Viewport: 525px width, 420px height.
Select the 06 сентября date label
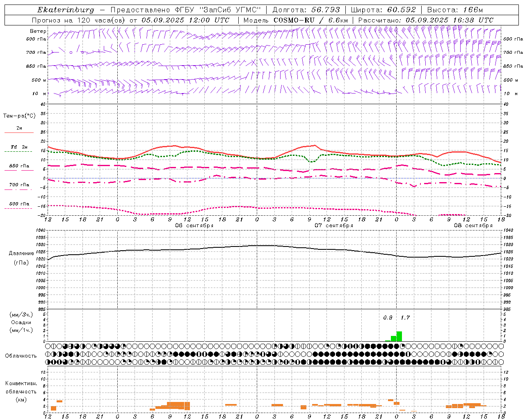(x=194, y=226)
